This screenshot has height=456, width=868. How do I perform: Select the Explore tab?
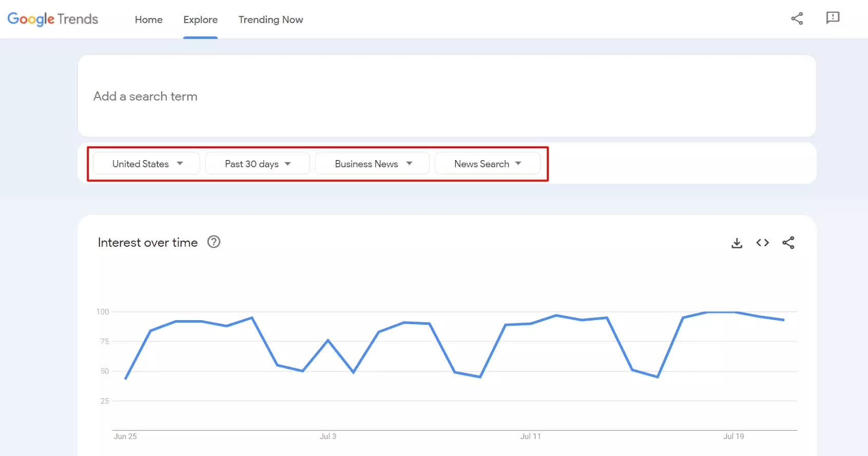point(200,19)
